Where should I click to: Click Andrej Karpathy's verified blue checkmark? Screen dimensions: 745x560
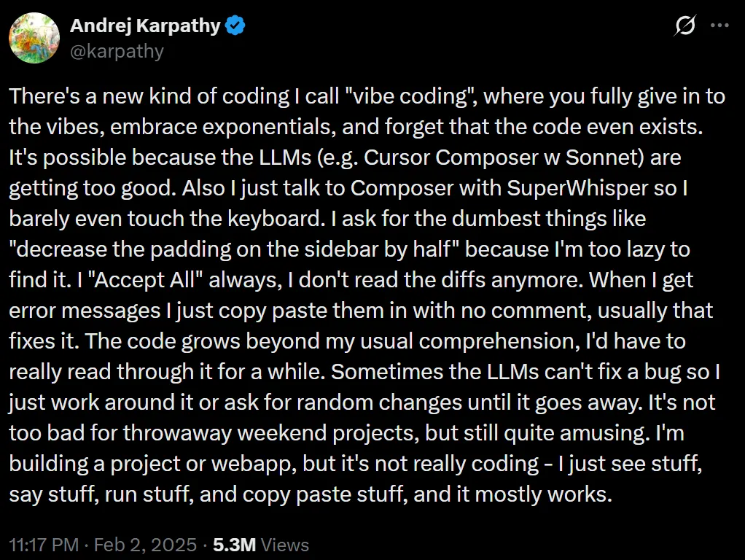(x=234, y=25)
